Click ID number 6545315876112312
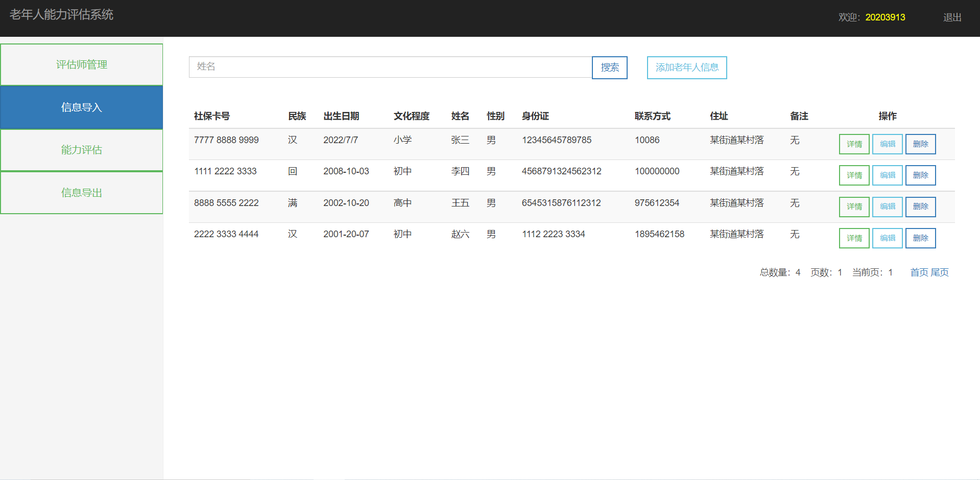This screenshot has width=980, height=480. click(561, 203)
